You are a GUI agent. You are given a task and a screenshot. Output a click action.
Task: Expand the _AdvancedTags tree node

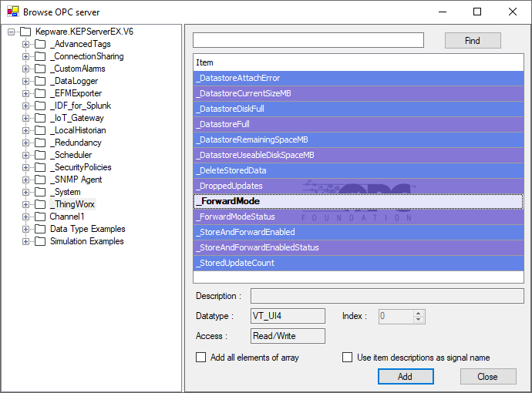(x=25, y=44)
